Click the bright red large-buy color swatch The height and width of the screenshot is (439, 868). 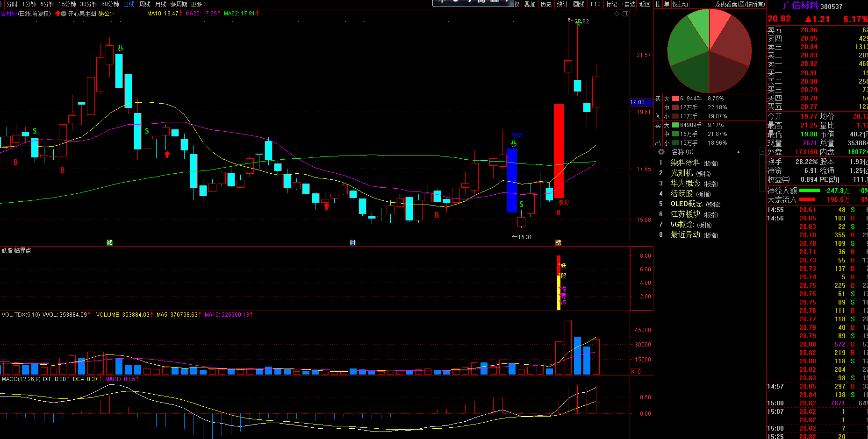click(675, 99)
